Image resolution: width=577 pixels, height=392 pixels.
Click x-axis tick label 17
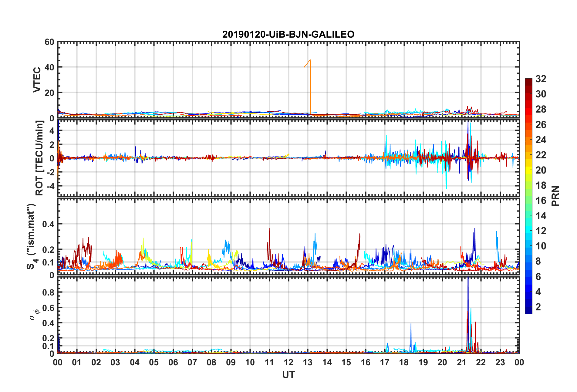[384, 362]
